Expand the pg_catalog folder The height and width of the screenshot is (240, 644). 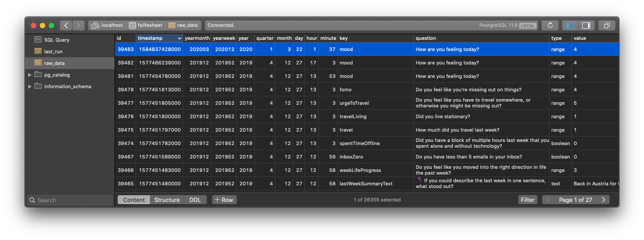30,75
